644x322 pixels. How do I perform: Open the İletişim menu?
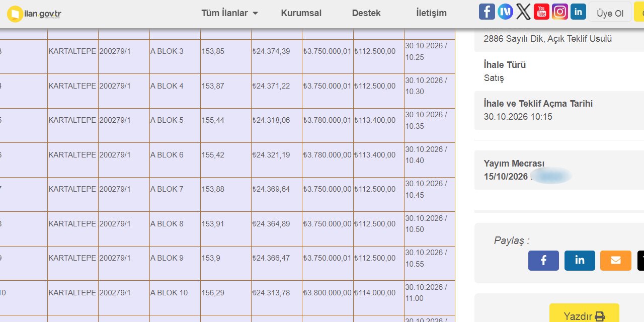pos(432,13)
